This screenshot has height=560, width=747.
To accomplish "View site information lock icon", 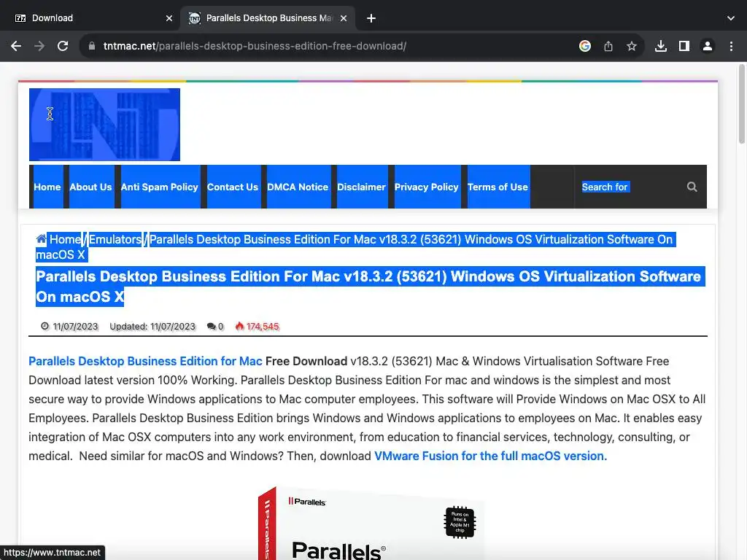I will coord(92,46).
